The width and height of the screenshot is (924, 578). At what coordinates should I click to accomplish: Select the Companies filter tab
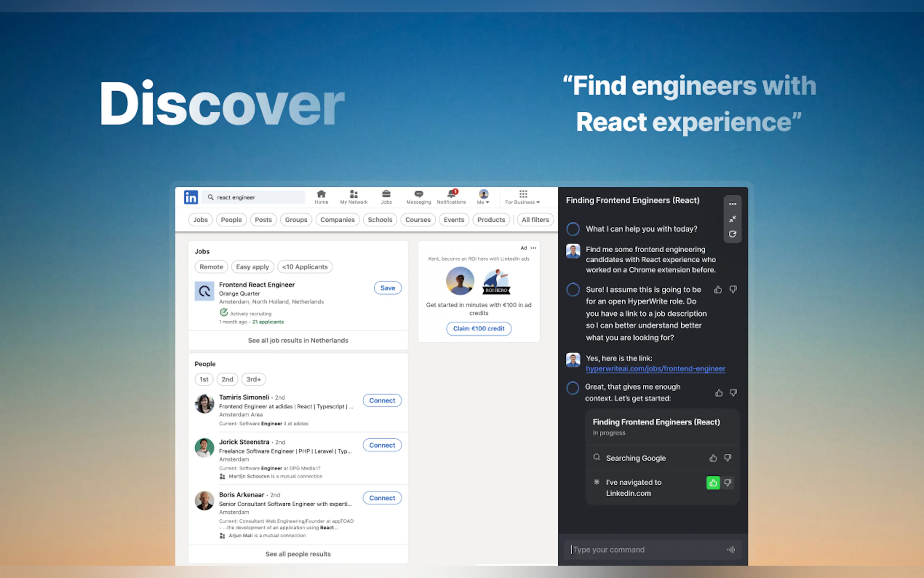[x=337, y=220]
